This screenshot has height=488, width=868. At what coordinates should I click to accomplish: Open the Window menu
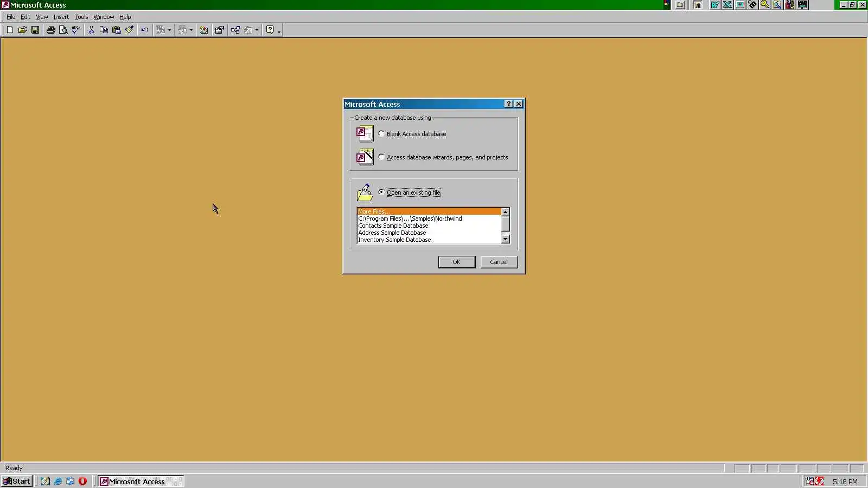pos(104,17)
